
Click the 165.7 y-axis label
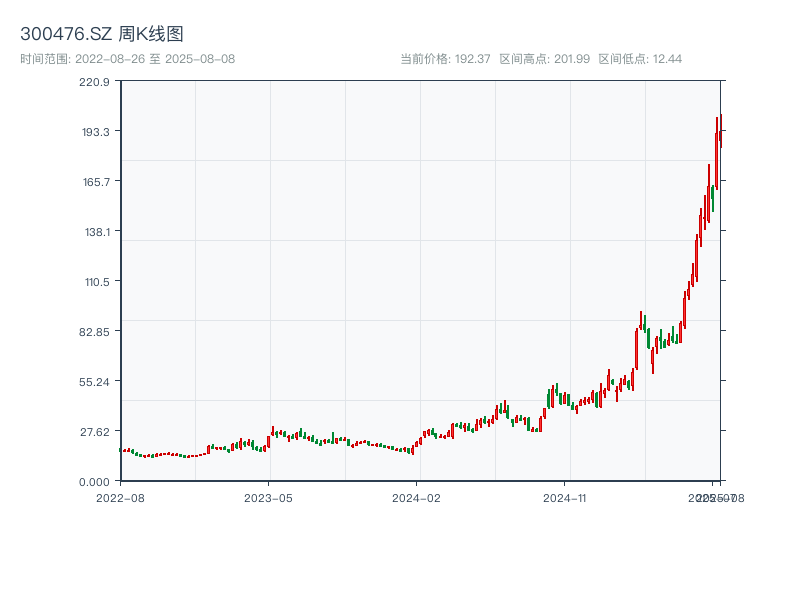[x=96, y=182]
